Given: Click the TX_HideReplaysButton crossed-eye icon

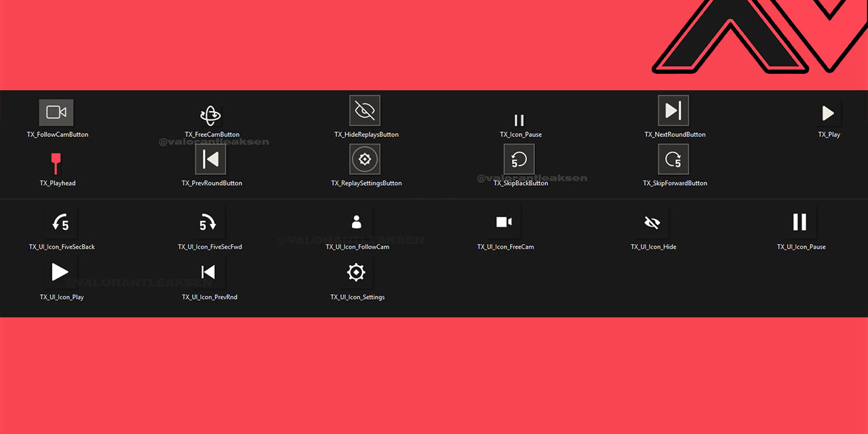Looking at the screenshot, I should point(365,111).
